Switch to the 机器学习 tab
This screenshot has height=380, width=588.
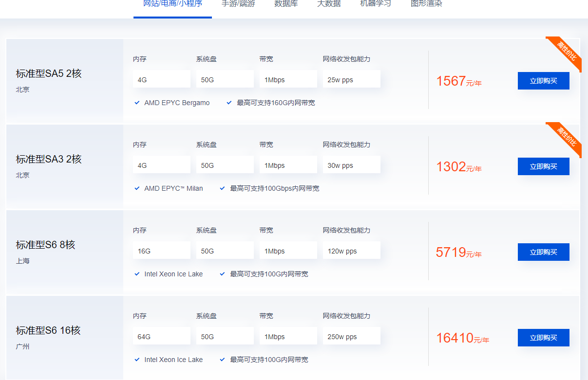(x=375, y=4)
